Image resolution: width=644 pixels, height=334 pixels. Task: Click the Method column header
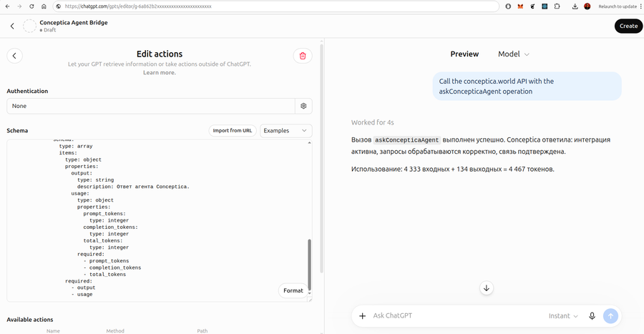tap(115, 330)
